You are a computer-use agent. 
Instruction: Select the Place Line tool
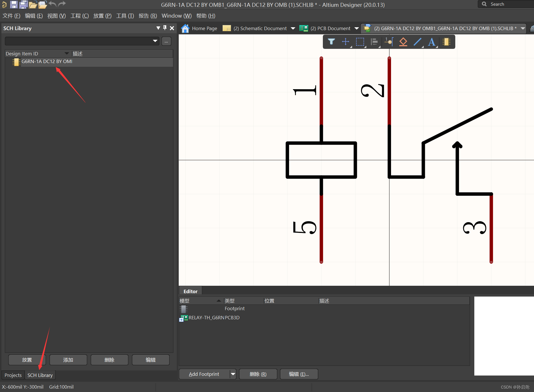[417, 42]
